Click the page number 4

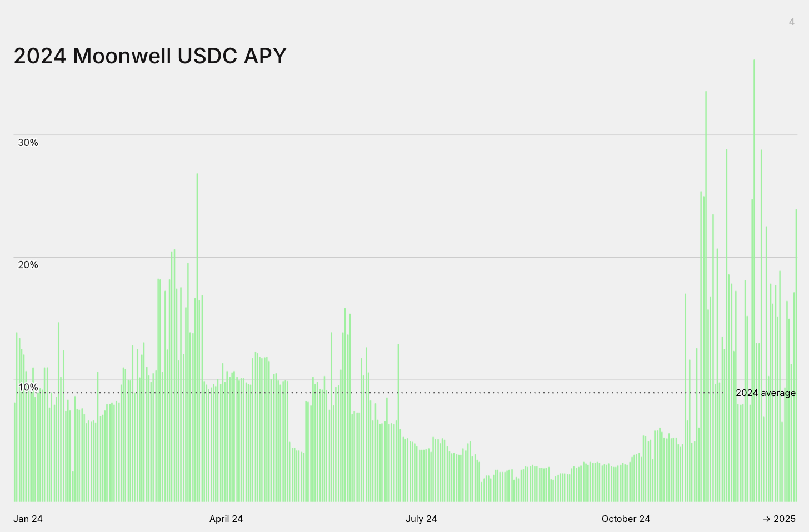click(791, 22)
